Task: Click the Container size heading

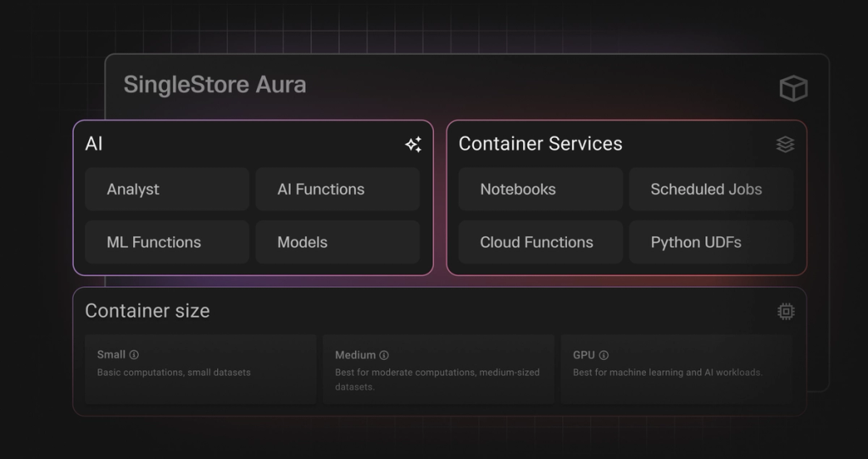Action: tap(147, 311)
